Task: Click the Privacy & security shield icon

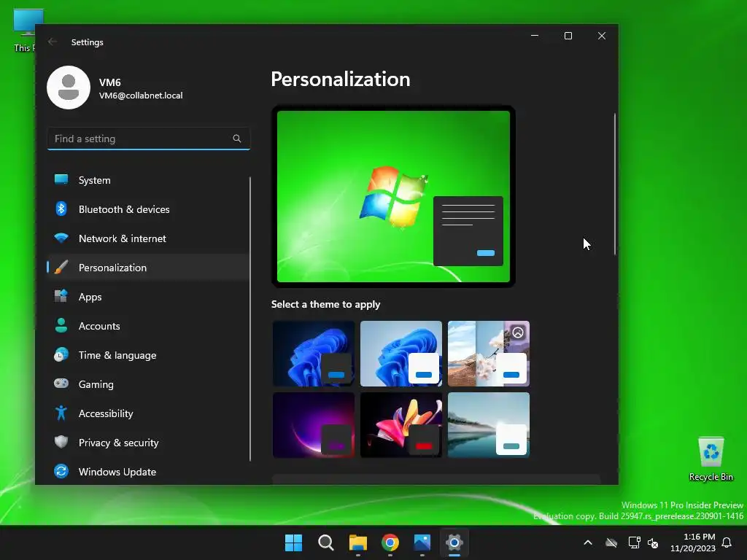Action: tap(61, 442)
